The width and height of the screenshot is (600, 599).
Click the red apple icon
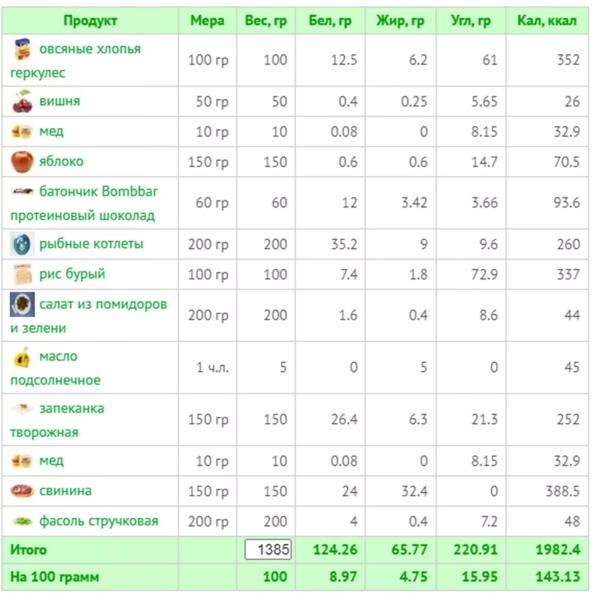point(22,161)
